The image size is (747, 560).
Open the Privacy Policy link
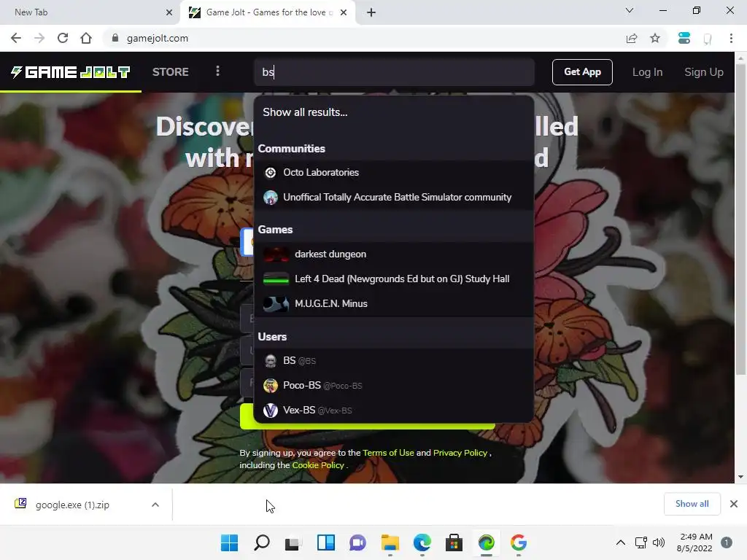[x=460, y=453]
